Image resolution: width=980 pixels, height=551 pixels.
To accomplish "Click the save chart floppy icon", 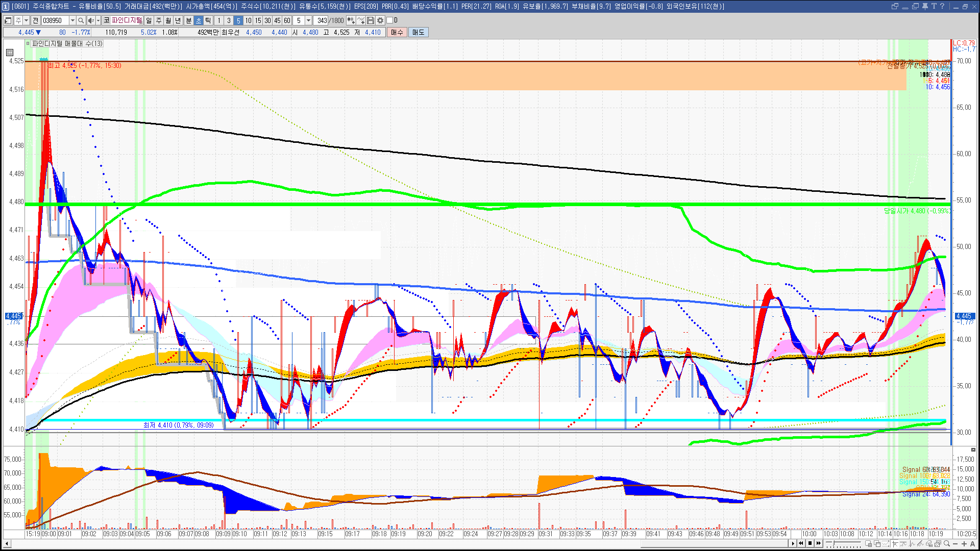I will (x=371, y=20).
